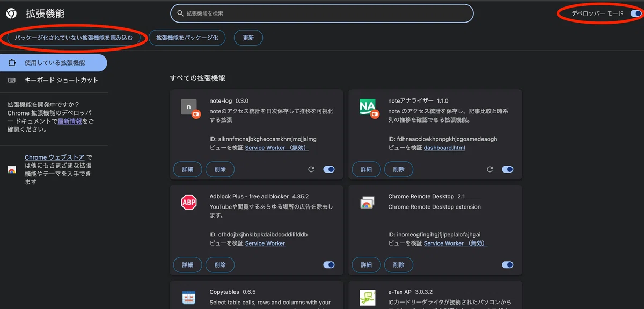Open 詳細 for Chrome Remote Desktop

coord(366,265)
